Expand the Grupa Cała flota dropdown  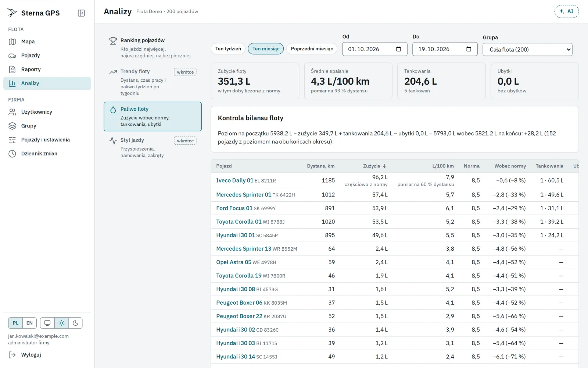click(x=527, y=49)
